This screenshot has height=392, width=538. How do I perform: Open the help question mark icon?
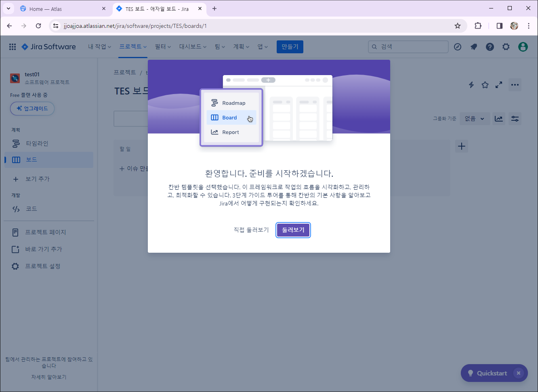[490, 47]
